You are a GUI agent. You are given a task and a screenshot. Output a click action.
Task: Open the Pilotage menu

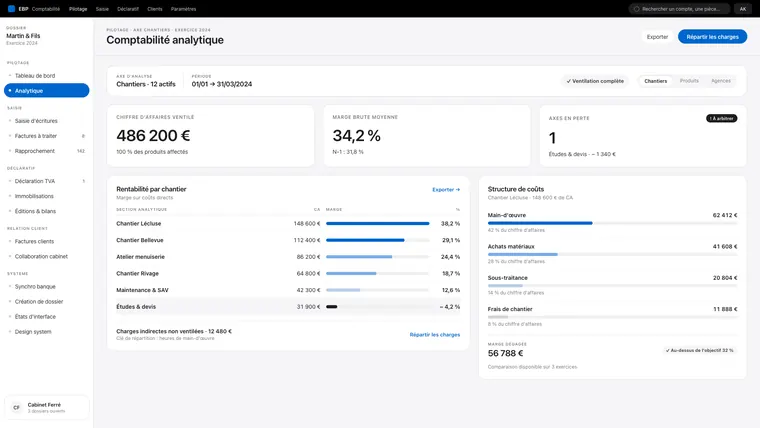coord(78,9)
